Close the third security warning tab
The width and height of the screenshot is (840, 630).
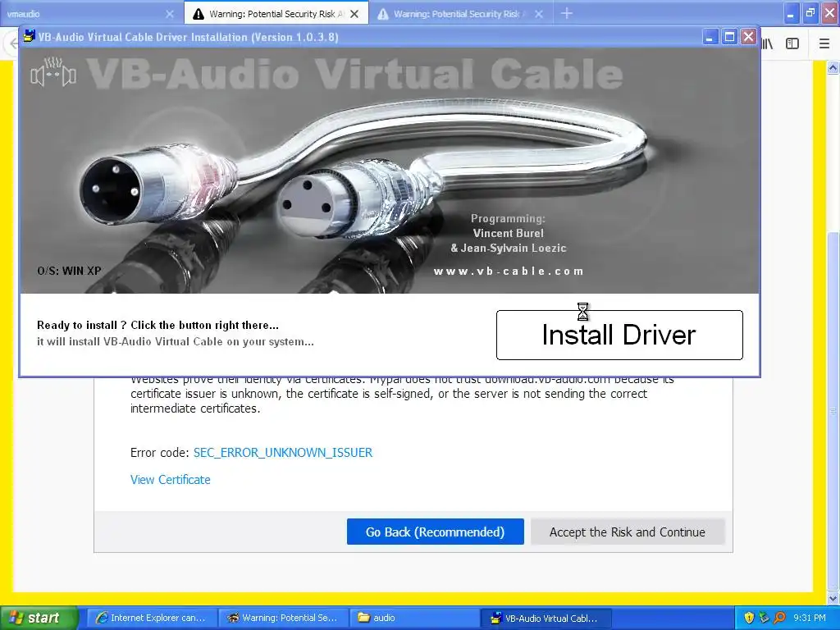click(x=539, y=14)
